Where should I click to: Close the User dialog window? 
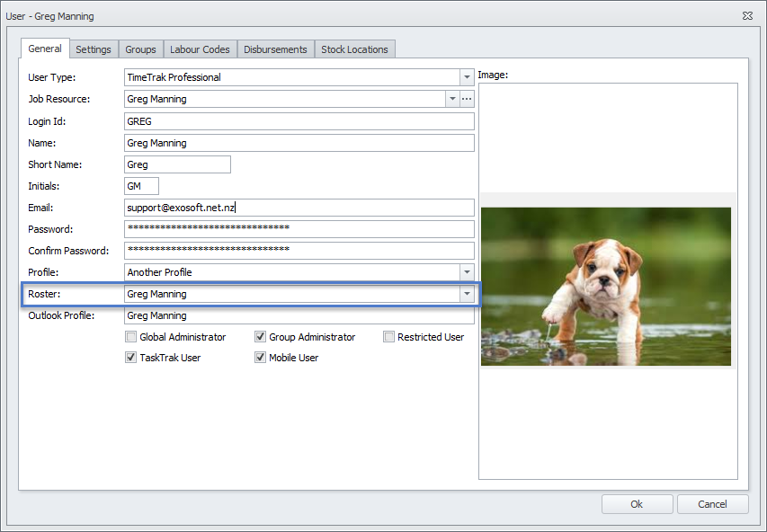tap(747, 16)
